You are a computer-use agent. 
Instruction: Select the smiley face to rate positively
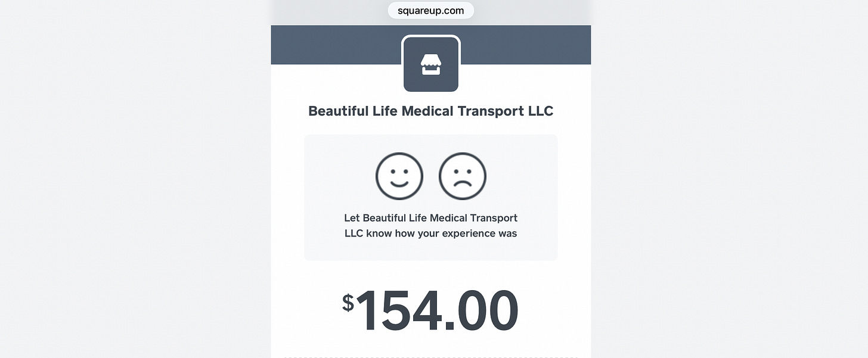click(x=399, y=176)
